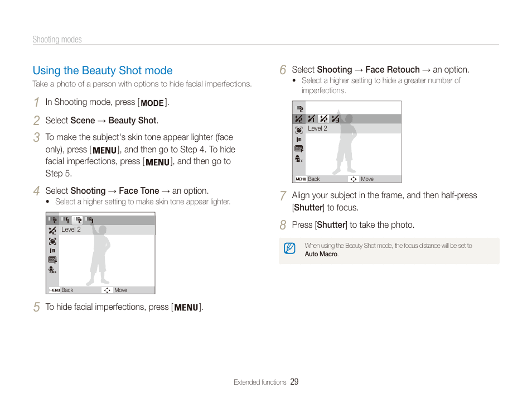Screen dimensions: 532x402
Task: Click MENU Back icon in left screen footer
Action: pyautogui.click(x=54, y=290)
